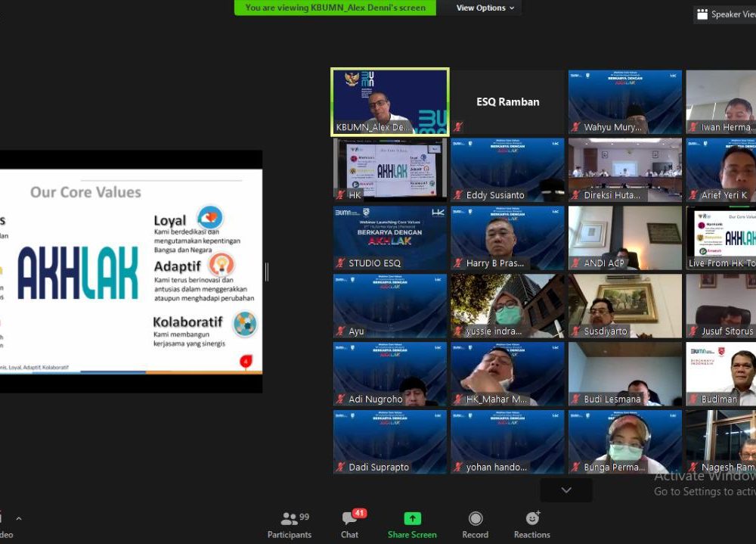Click the AKHLAK logo on shared slide
756x544 pixels.
click(78, 272)
